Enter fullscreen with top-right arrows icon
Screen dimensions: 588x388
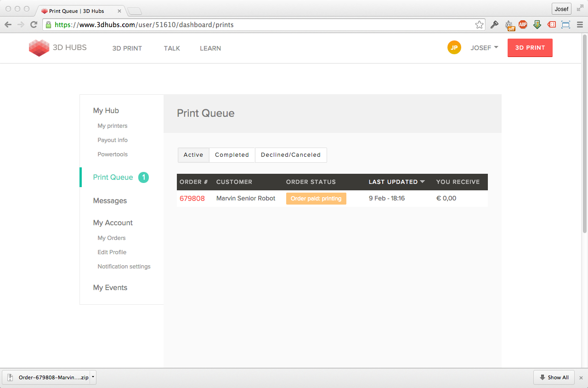(580, 8)
